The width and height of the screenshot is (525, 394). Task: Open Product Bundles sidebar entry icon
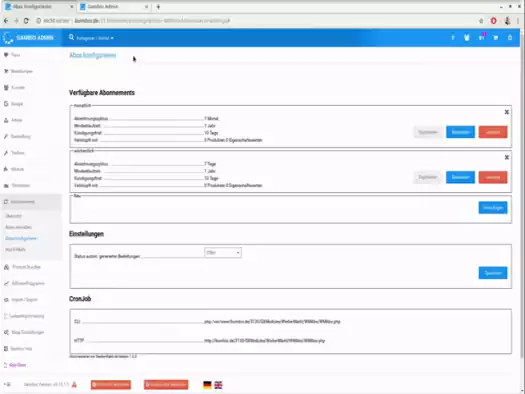click(x=6, y=267)
